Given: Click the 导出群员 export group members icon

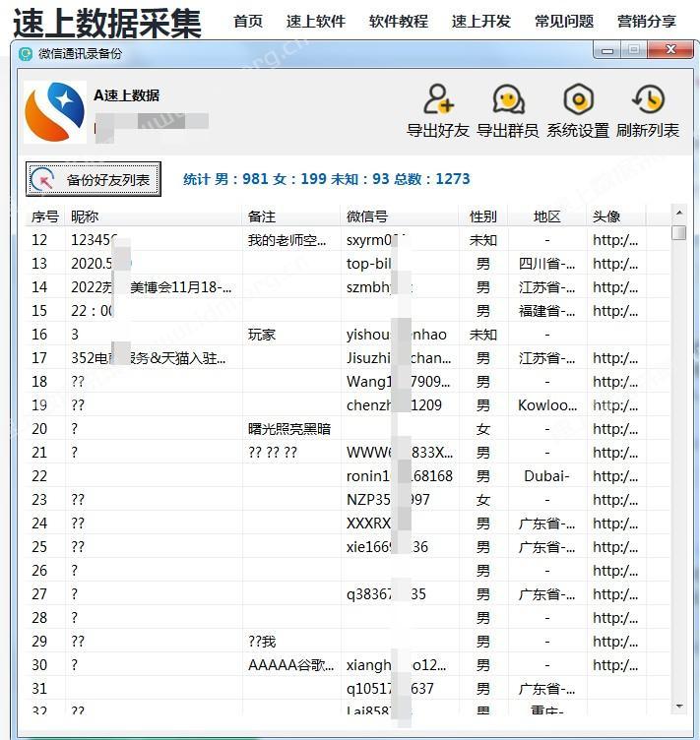Looking at the screenshot, I should [508, 99].
